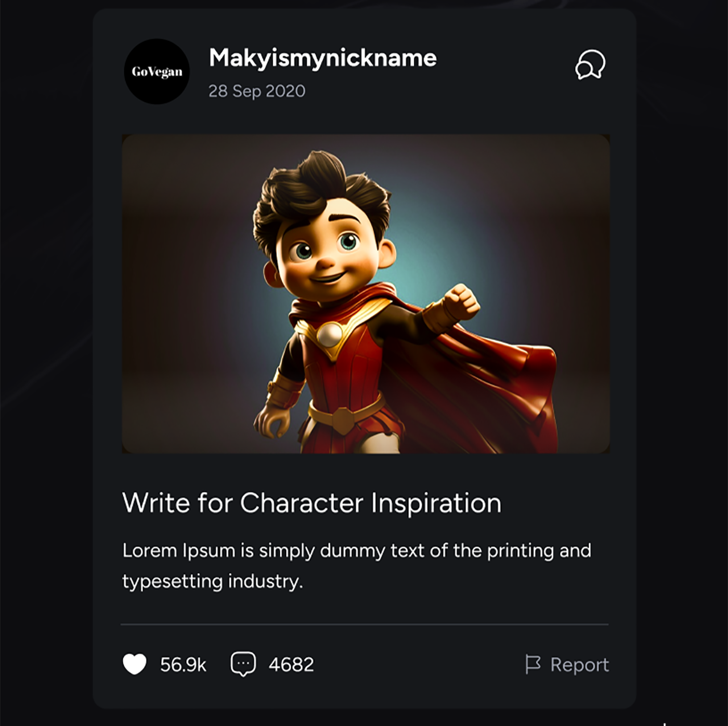View the 4682 comments count

coord(291,665)
